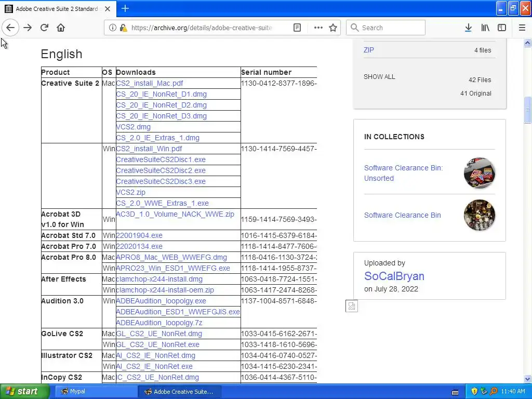Open a new tab with plus button

pos(125,8)
